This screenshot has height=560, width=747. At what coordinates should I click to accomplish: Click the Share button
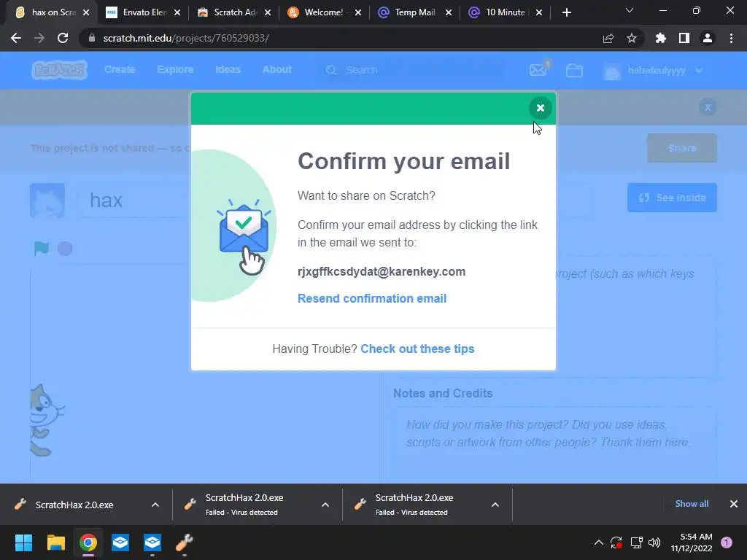coord(682,148)
